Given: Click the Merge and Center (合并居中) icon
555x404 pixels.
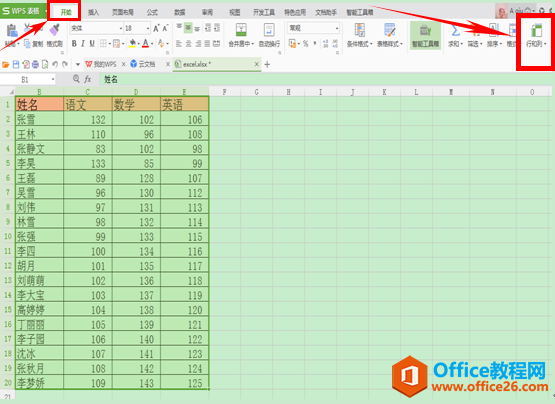Looking at the screenshot, I should [241, 30].
